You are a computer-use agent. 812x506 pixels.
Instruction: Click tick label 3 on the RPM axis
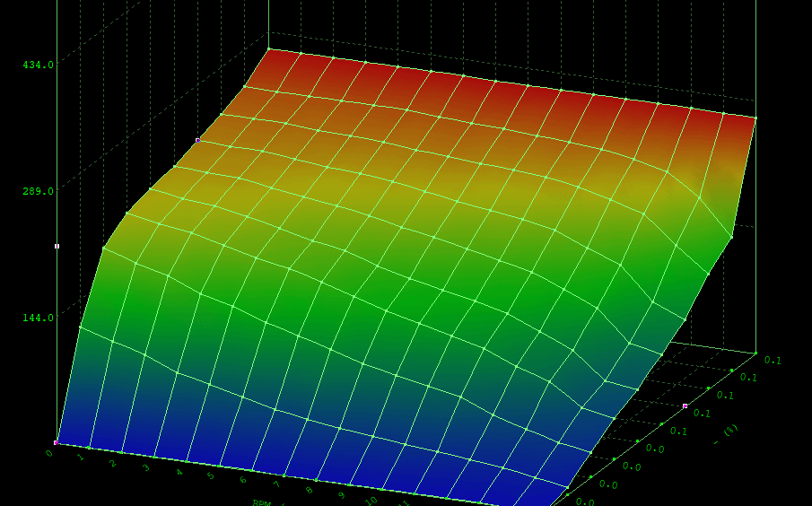coord(146,468)
